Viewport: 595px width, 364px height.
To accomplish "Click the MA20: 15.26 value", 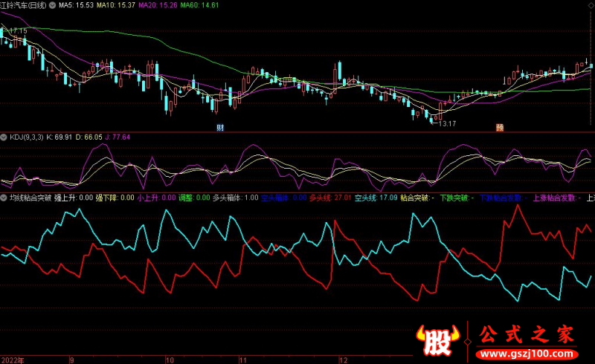I will pos(158,5).
